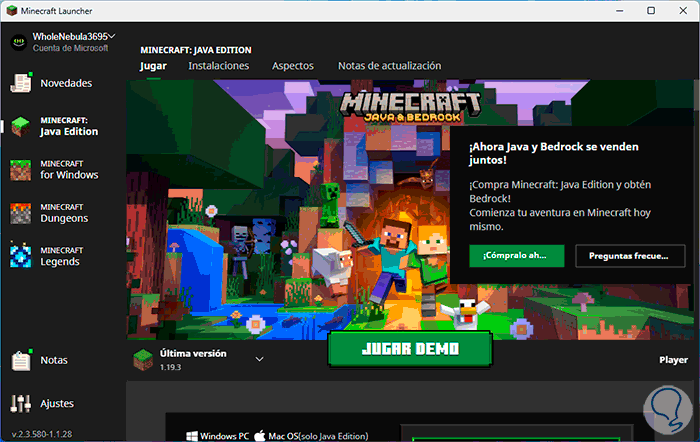Click the Apple logo icon by Mac OS
Viewport: 700px width, 442px height.
click(x=260, y=436)
